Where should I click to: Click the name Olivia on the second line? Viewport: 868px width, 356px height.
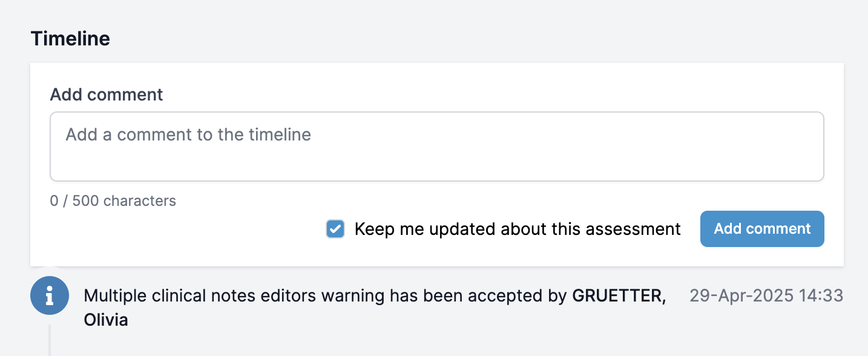pos(106,320)
